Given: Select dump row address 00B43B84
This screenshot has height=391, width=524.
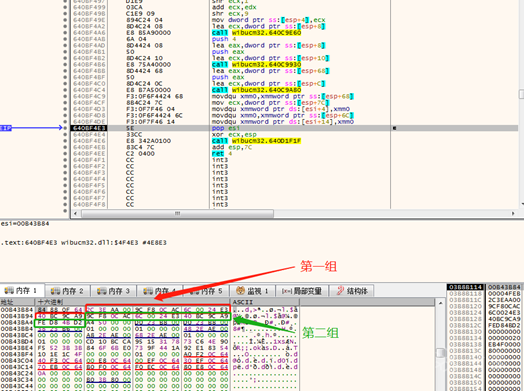Looking at the screenshot, I should point(17,310).
